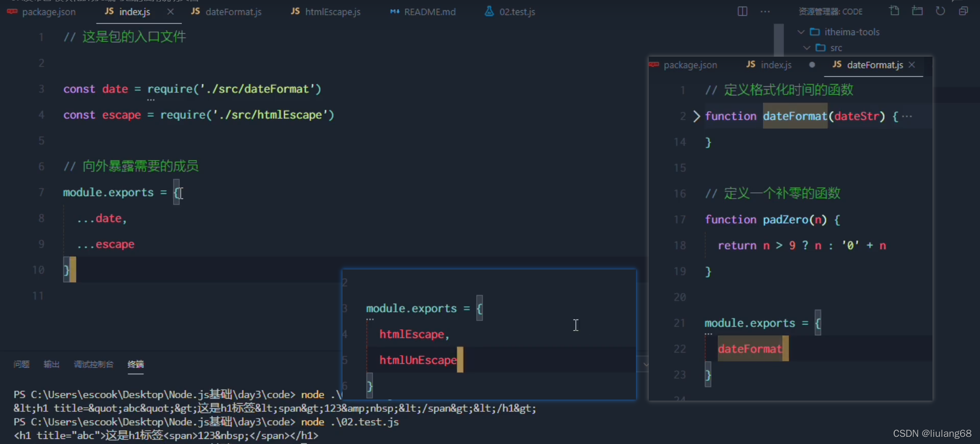Open the README.md tab

(423, 12)
